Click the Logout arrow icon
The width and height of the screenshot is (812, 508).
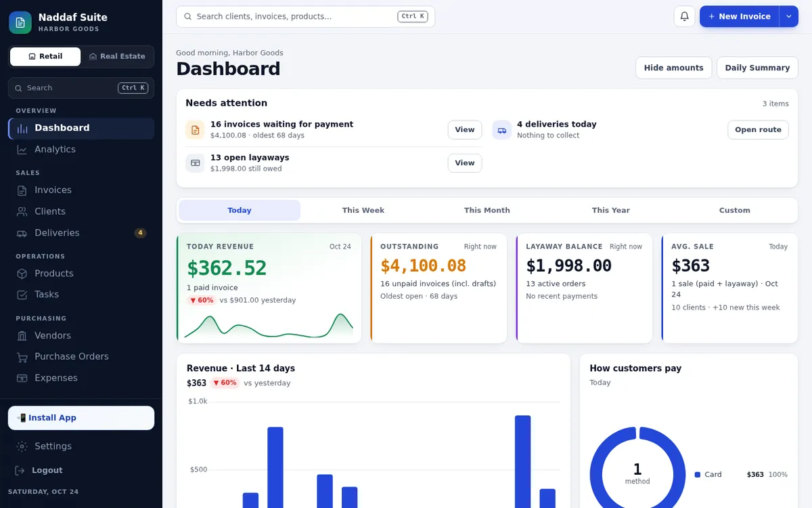coord(20,470)
